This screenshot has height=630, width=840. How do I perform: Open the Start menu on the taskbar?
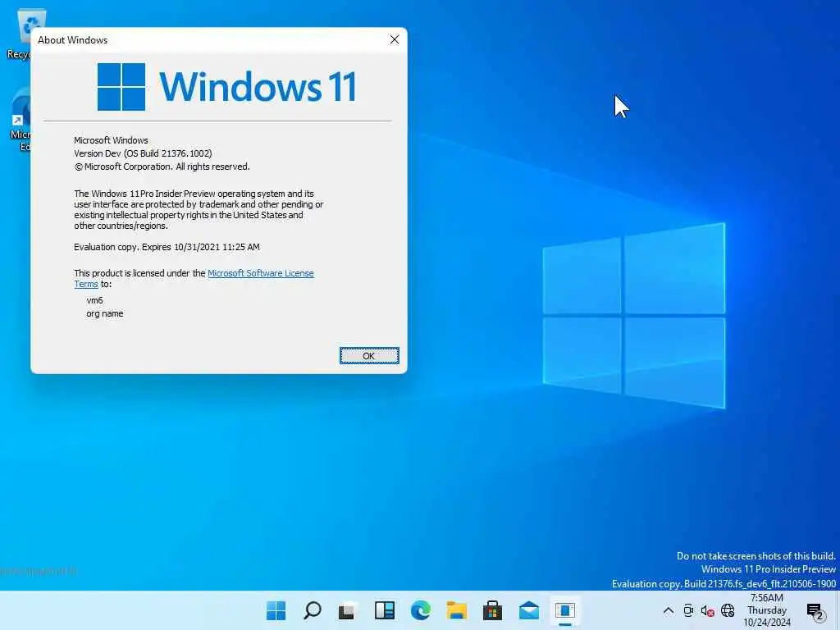click(276, 610)
